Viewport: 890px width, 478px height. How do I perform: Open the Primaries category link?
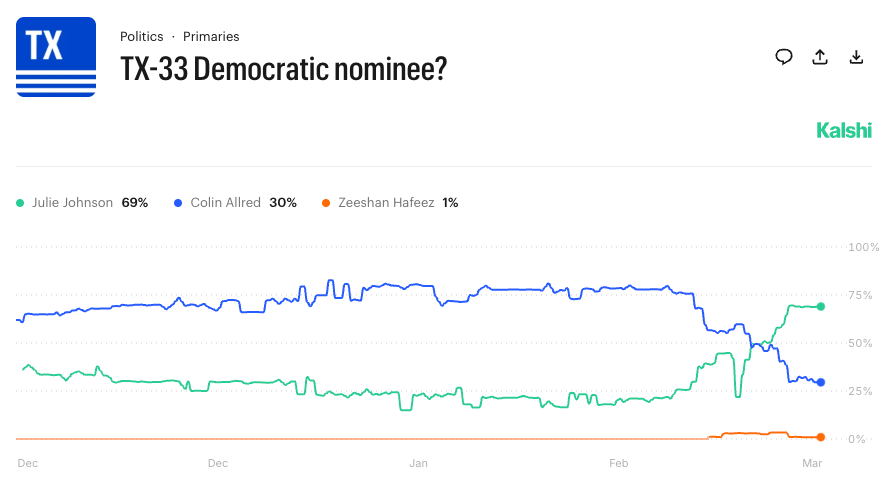pos(211,37)
